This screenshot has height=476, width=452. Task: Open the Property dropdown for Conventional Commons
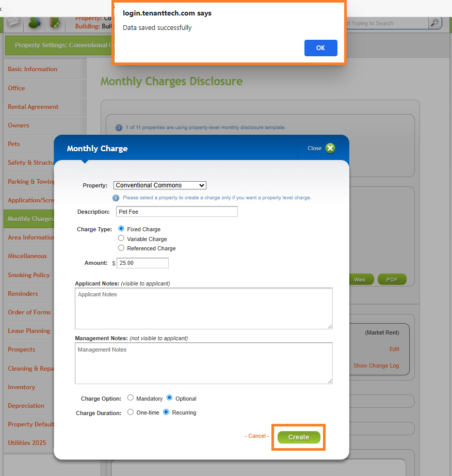[x=160, y=185]
